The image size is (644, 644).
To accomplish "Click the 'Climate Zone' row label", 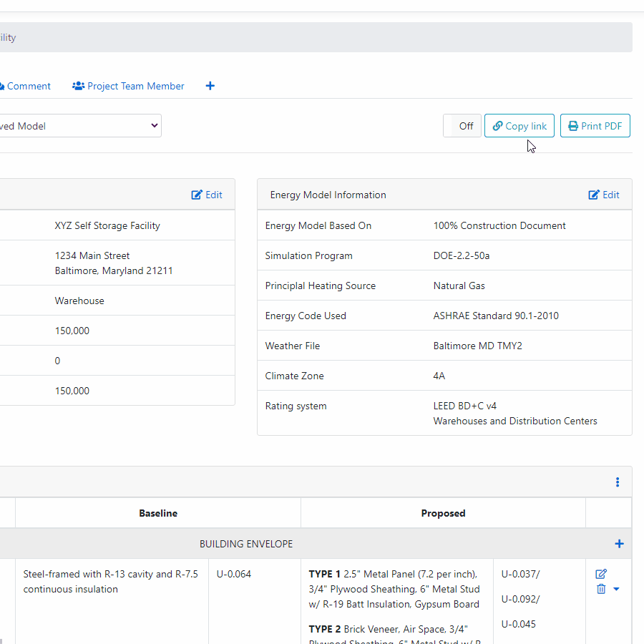I will click(294, 376).
